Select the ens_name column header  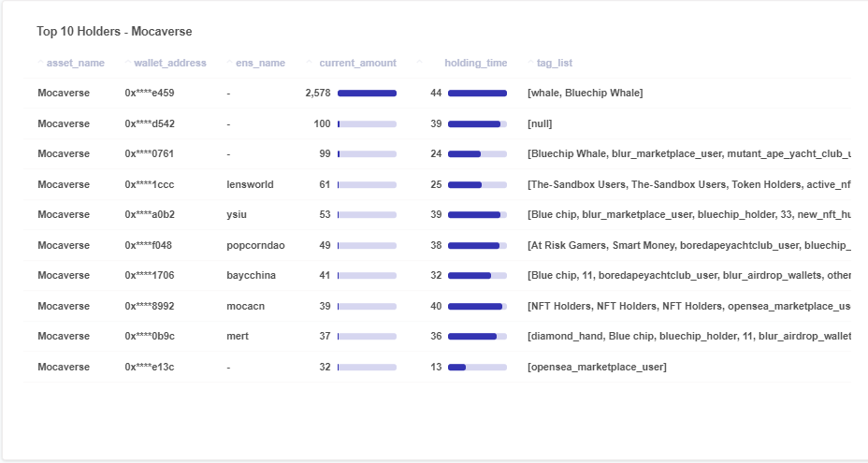tap(260, 64)
